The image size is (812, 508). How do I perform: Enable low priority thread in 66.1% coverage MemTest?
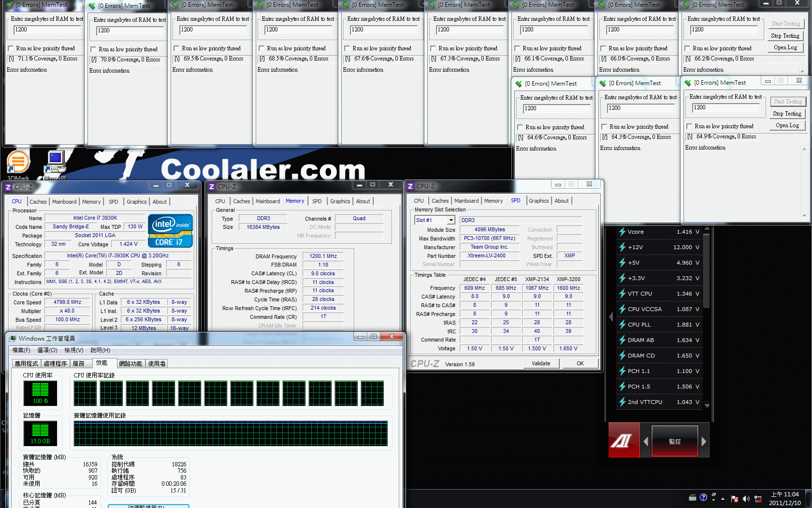[517, 48]
